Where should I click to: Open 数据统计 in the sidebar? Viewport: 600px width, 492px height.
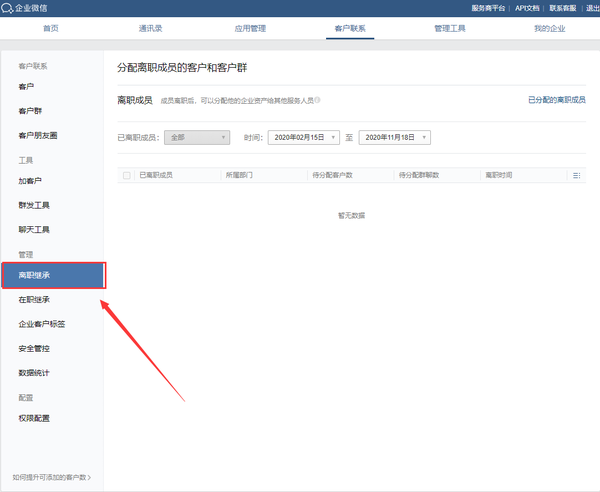(x=34, y=373)
